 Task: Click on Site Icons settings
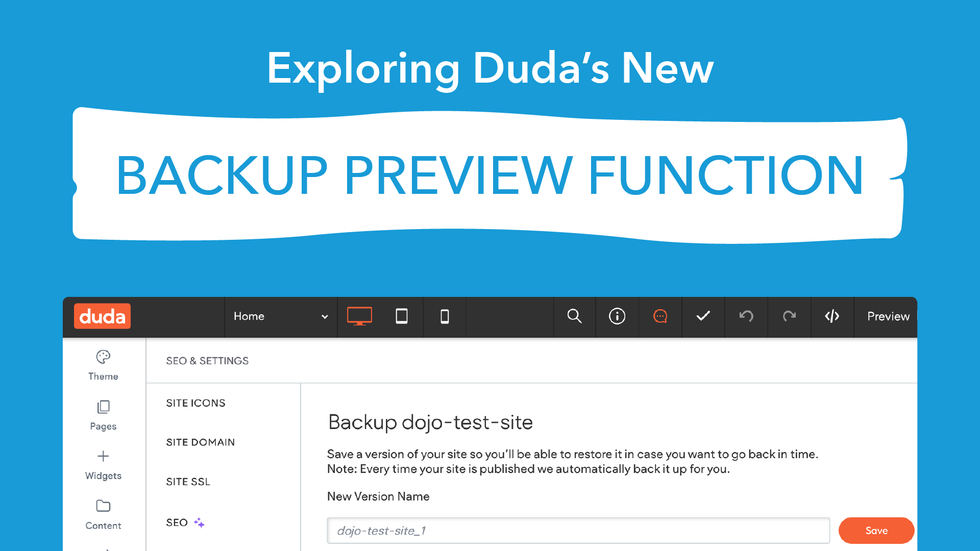[197, 403]
